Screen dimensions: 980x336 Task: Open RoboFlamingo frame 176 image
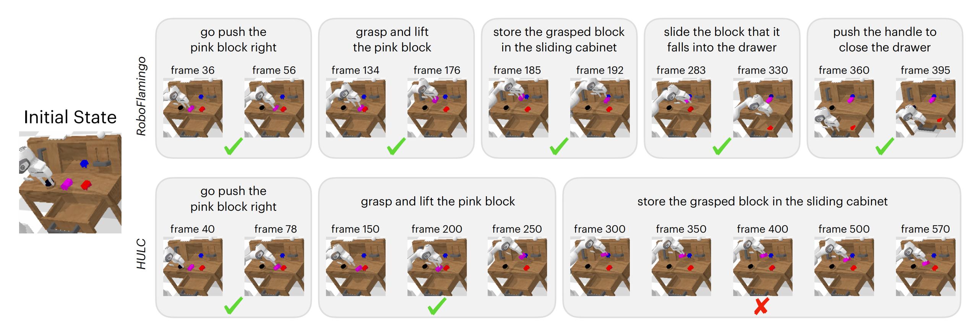coord(437,108)
